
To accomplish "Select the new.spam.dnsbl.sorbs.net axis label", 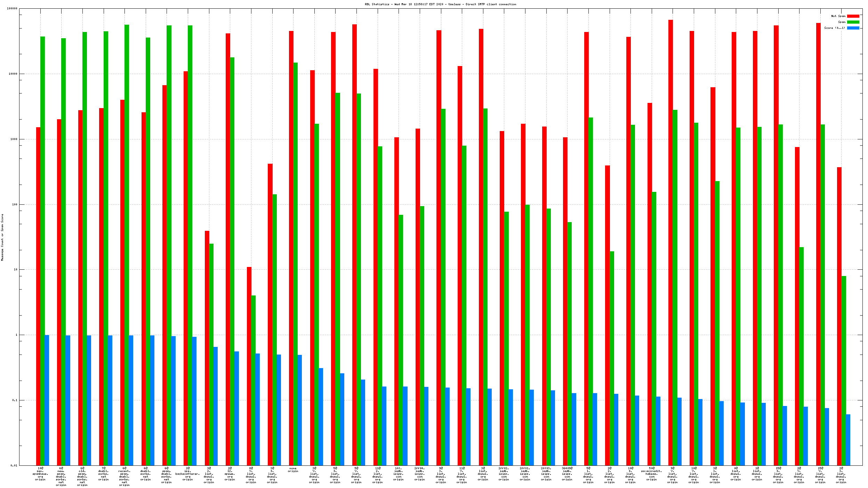I will point(61,477).
